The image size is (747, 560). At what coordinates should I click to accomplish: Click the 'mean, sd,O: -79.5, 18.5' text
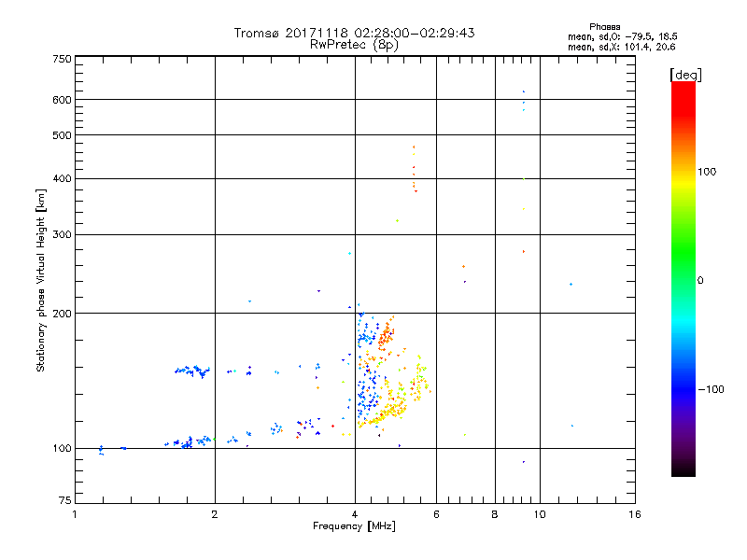622,36
